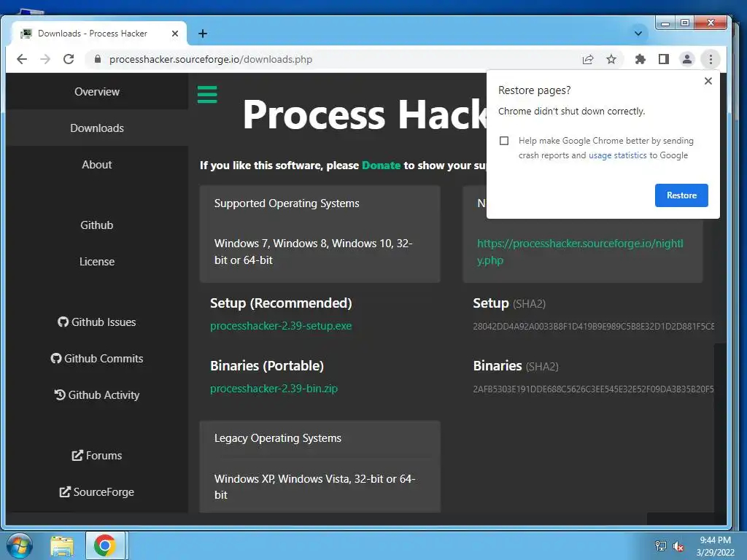
Task: Go to Github in the sidebar
Action: [x=97, y=225]
